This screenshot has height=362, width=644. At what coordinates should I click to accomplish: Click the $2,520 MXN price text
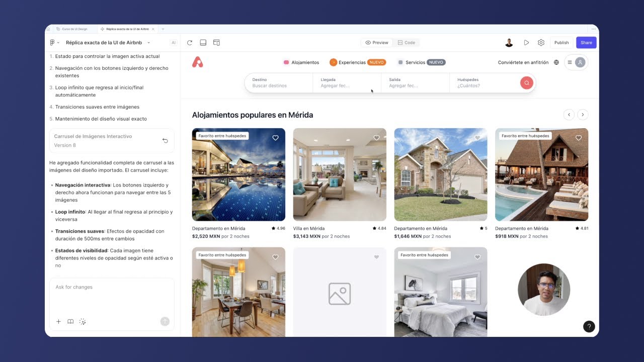[206, 236]
